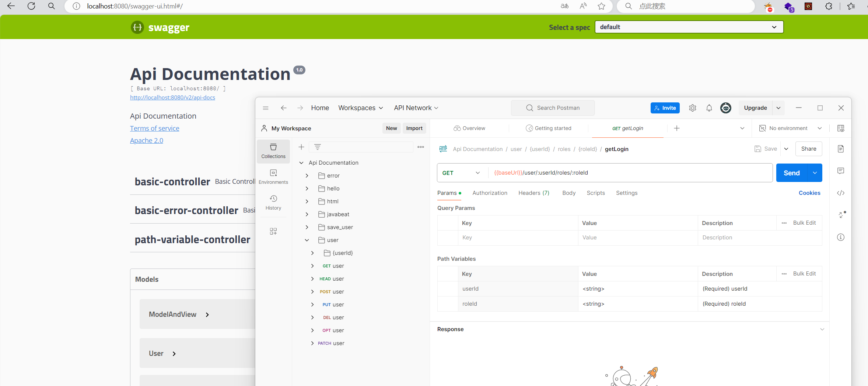Switch to the Headers tab

coord(533,193)
